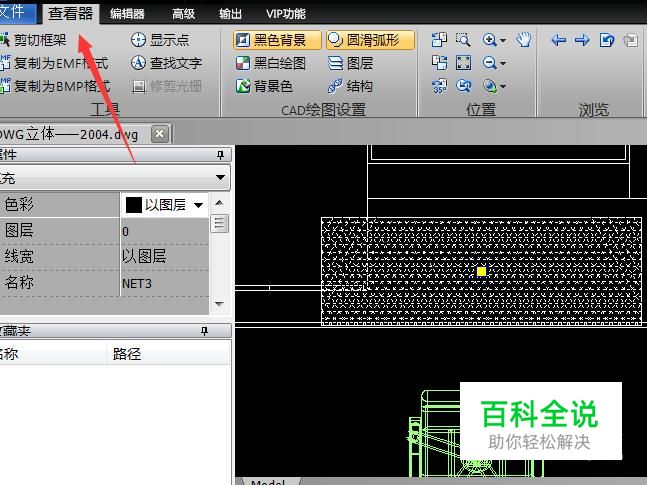647x485 pixels.
Task: Click scroll down arrow in properties list
Action: point(220,304)
